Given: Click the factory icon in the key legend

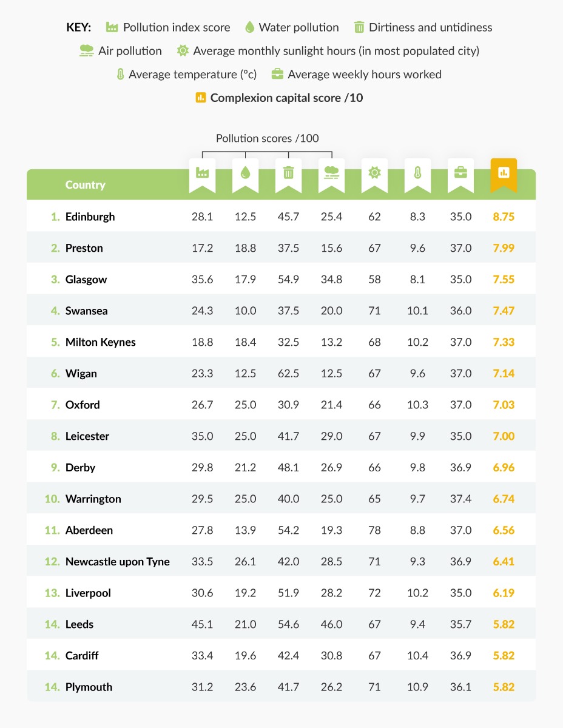Looking at the screenshot, I should click(112, 27).
